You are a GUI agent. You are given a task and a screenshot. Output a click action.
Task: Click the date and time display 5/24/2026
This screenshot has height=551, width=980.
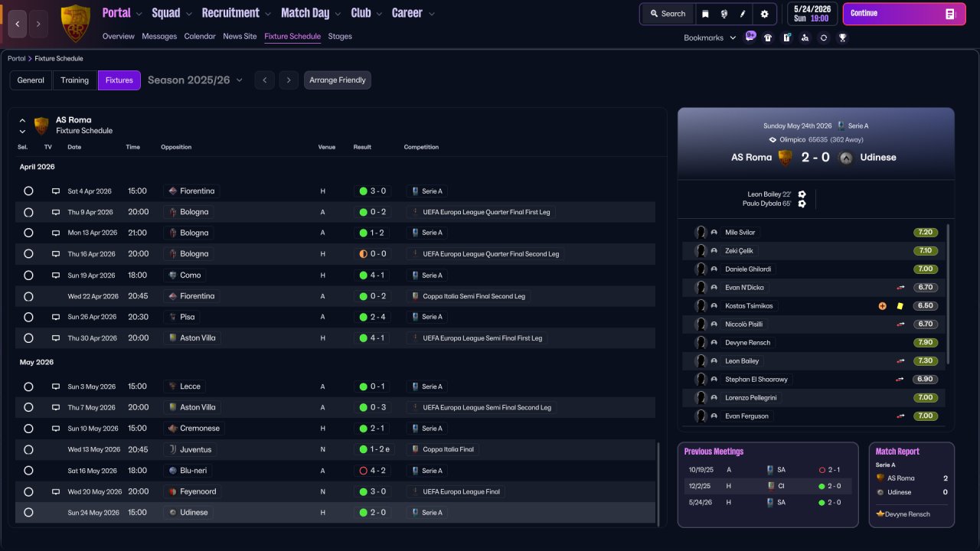(x=812, y=14)
